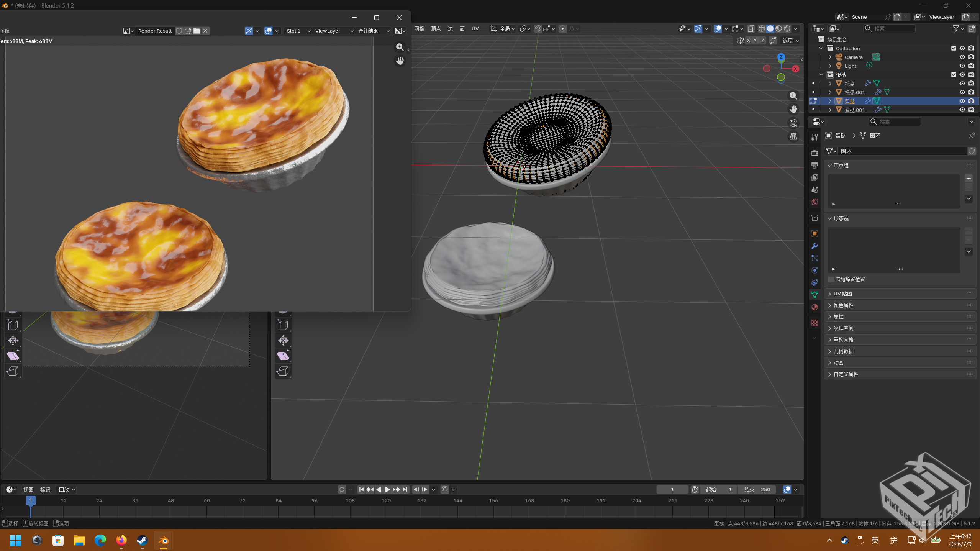Open the timeline 标记 menu
This screenshot has height=551, width=980.
tap(45, 490)
